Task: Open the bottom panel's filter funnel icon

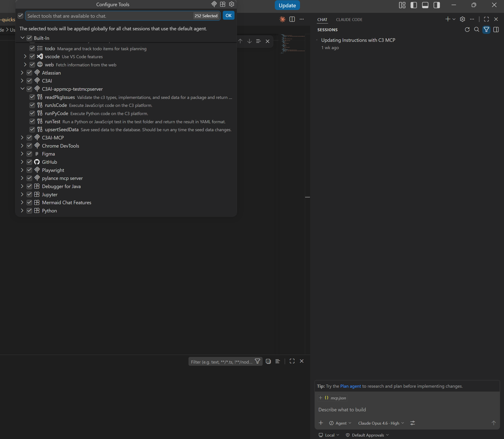Action: [x=257, y=361]
